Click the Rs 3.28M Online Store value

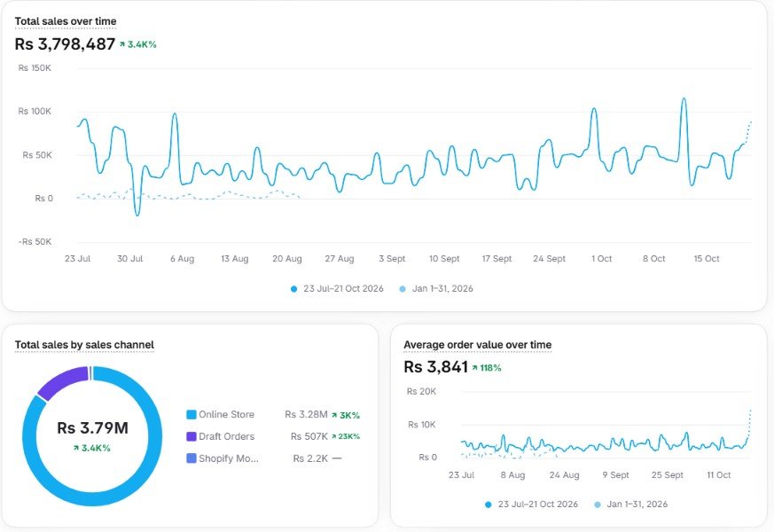[x=306, y=415]
